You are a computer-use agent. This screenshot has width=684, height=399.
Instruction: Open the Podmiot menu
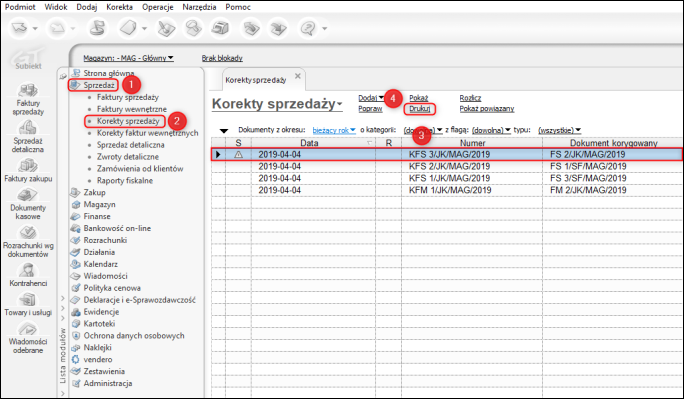(20, 7)
